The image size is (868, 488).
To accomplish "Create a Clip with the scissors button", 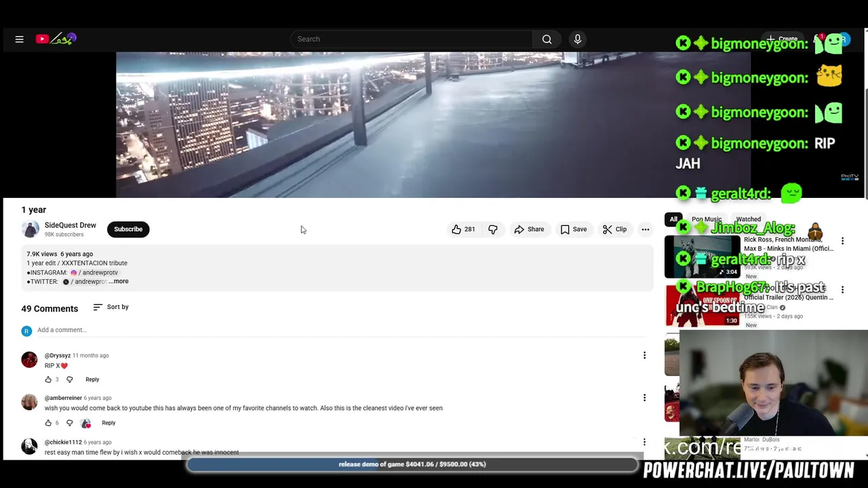I will [x=615, y=229].
